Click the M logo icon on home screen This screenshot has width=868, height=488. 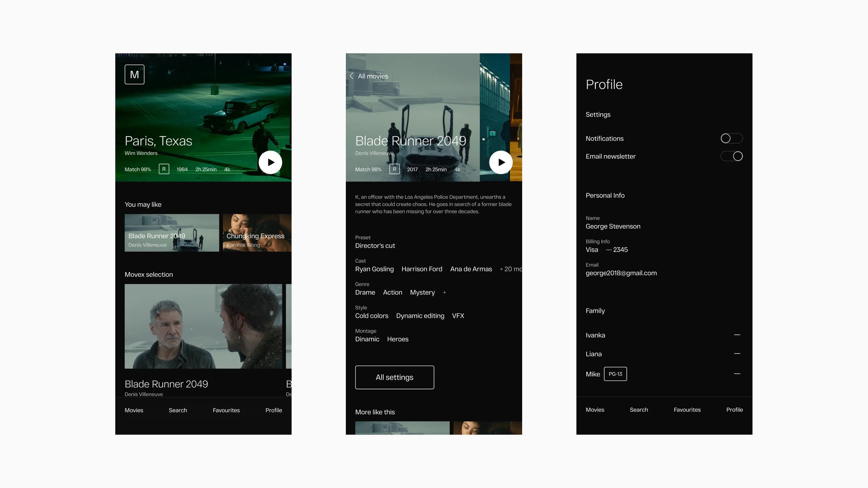point(134,74)
